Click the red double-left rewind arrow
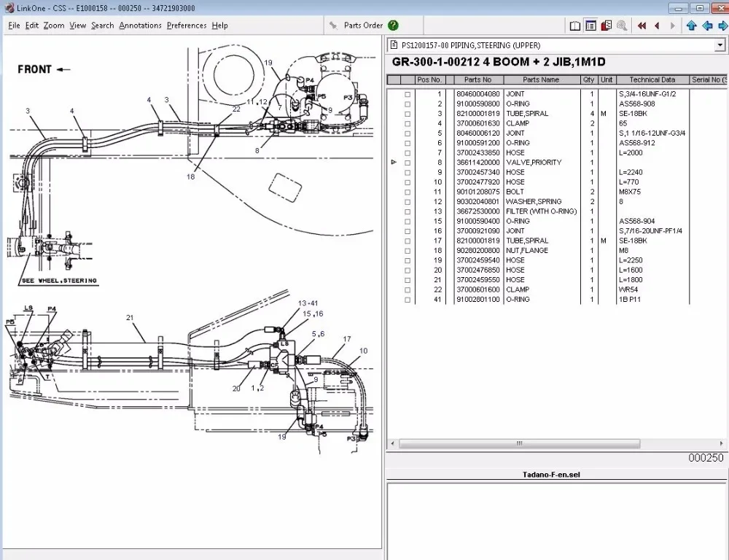This screenshot has width=729, height=560. [x=642, y=26]
